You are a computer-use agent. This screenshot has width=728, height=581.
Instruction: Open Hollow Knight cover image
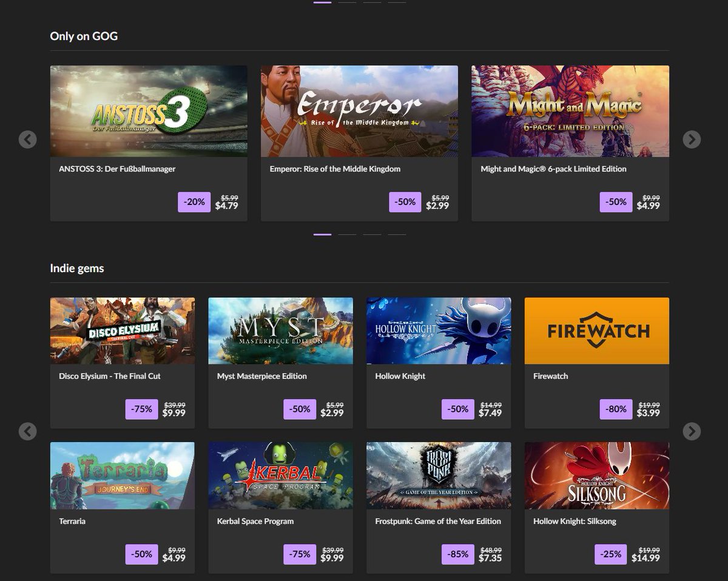click(439, 331)
